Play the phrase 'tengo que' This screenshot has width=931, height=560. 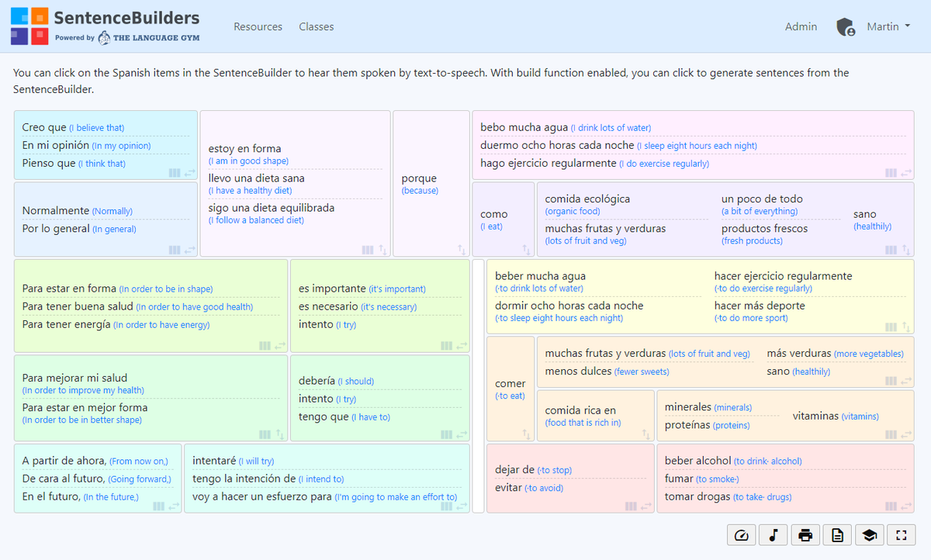click(324, 417)
